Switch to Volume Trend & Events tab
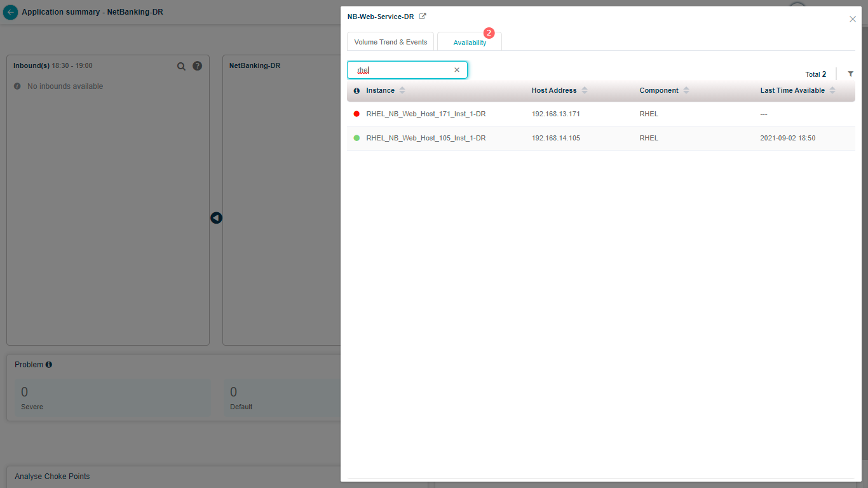Viewport: 868px width, 488px height. tap(390, 42)
